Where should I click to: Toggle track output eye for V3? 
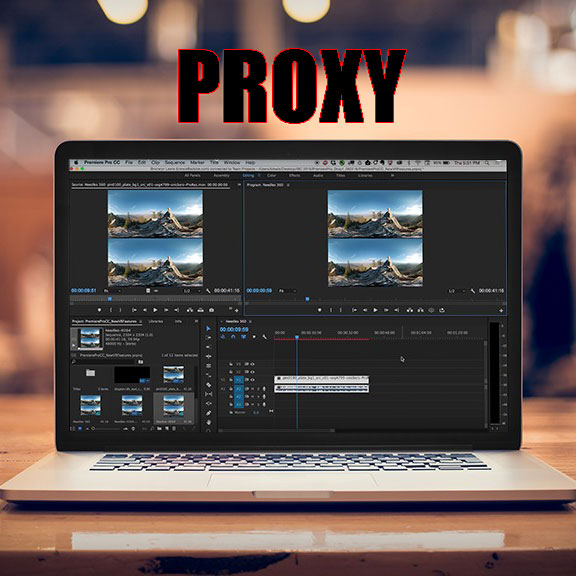[252, 364]
